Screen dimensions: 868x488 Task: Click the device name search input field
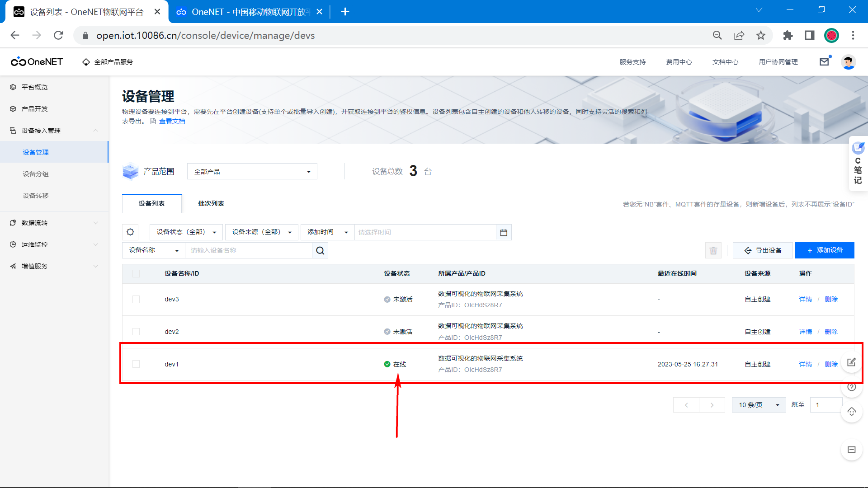tap(248, 250)
